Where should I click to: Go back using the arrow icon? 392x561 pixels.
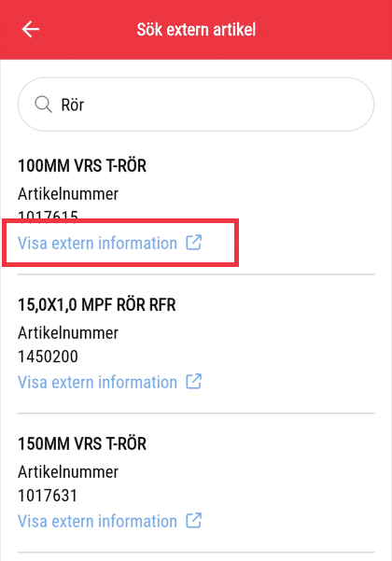[31, 29]
